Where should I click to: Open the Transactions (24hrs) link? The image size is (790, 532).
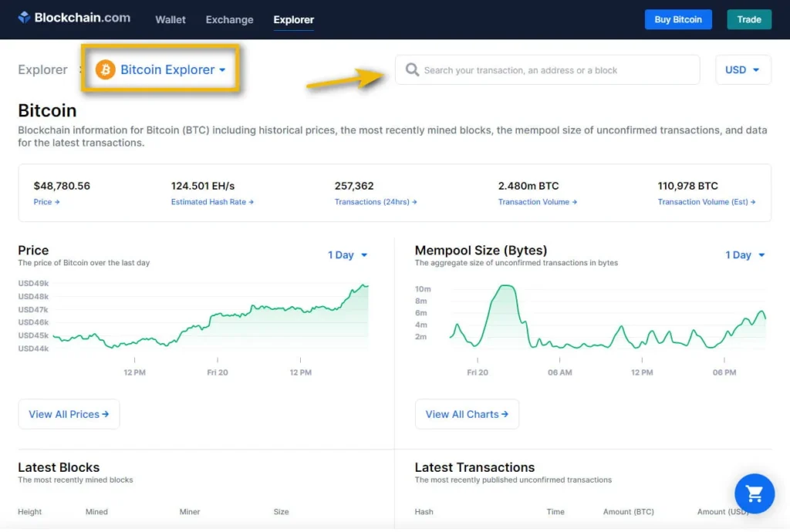pyautogui.click(x=376, y=202)
